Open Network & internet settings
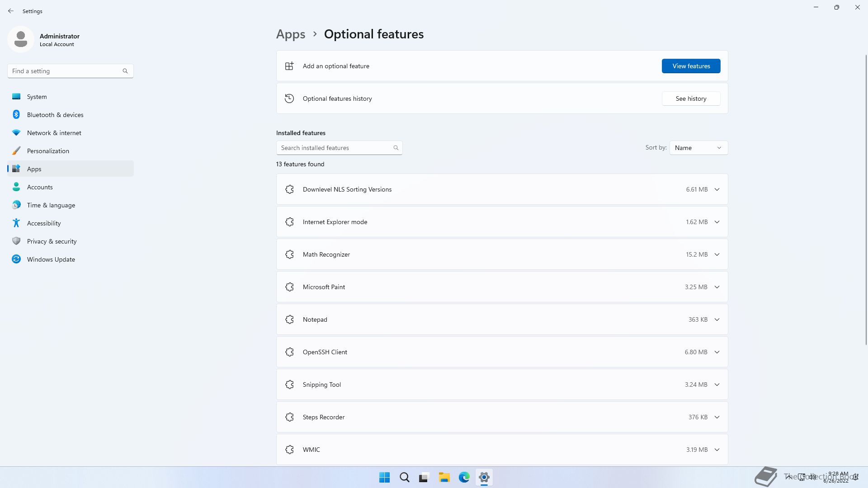The image size is (868, 488). [x=71, y=133]
